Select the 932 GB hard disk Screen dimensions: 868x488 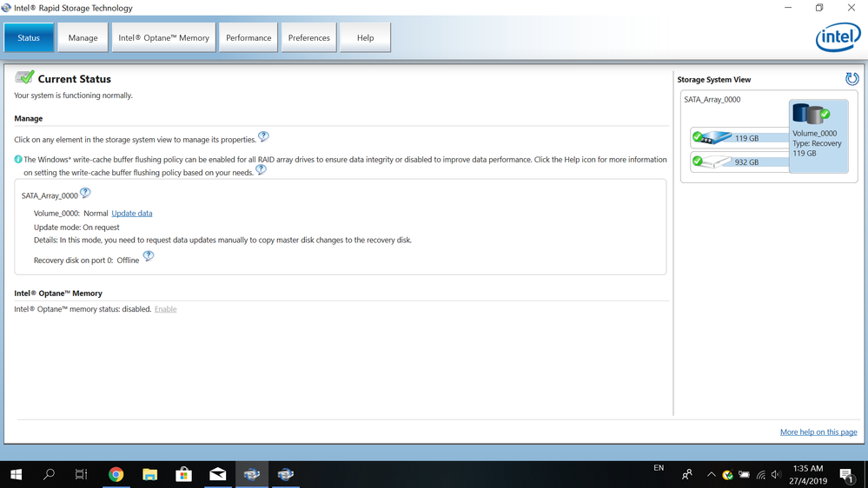pyautogui.click(x=739, y=162)
